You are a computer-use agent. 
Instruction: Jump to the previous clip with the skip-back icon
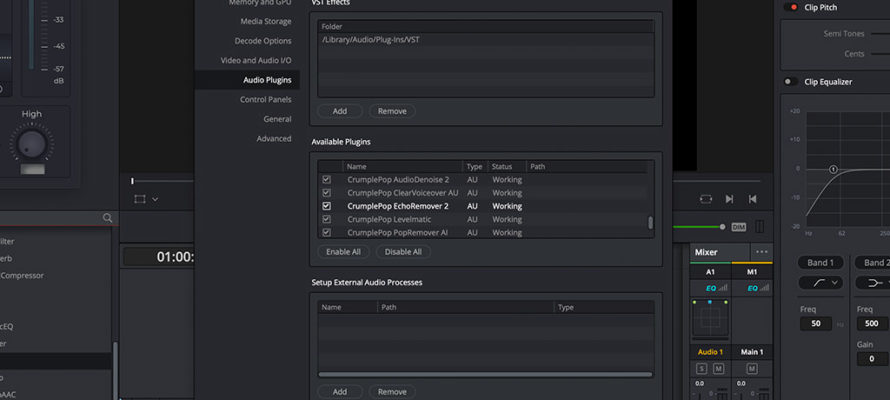[x=753, y=199]
